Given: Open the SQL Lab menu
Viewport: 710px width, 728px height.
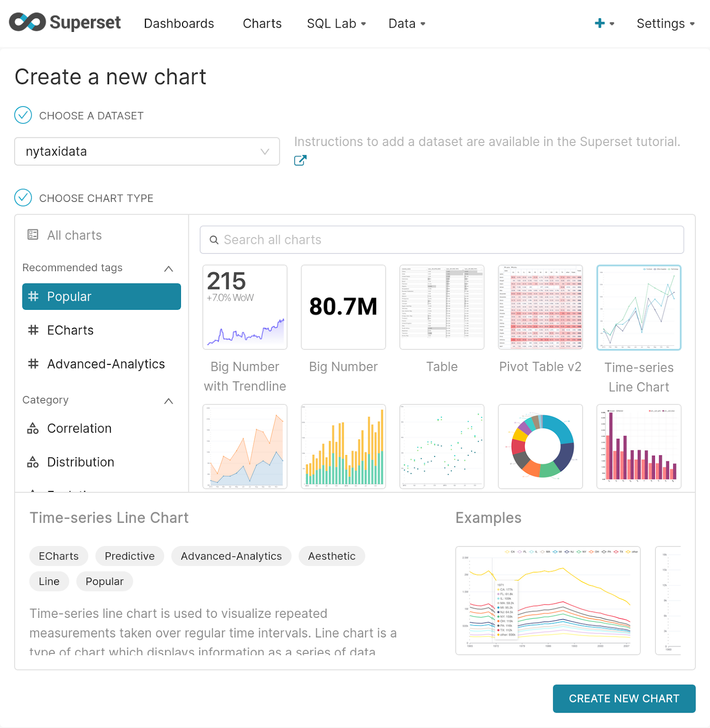Looking at the screenshot, I should [x=336, y=24].
